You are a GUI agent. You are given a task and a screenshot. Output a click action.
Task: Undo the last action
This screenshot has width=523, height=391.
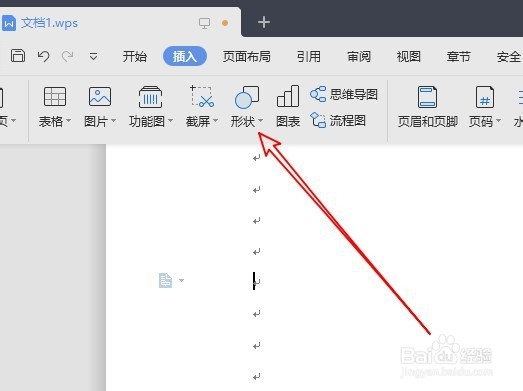pos(43,56)
